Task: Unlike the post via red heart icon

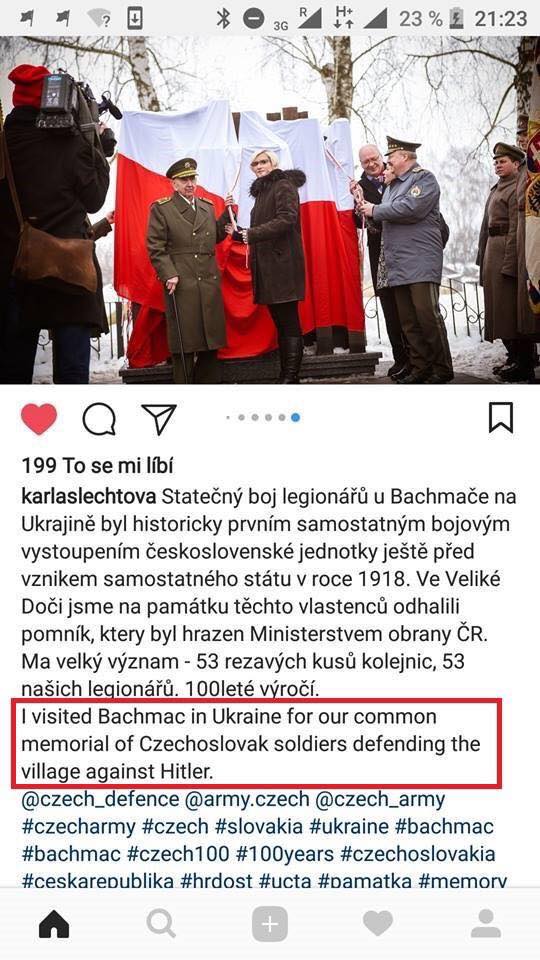Action: [39, 419]
